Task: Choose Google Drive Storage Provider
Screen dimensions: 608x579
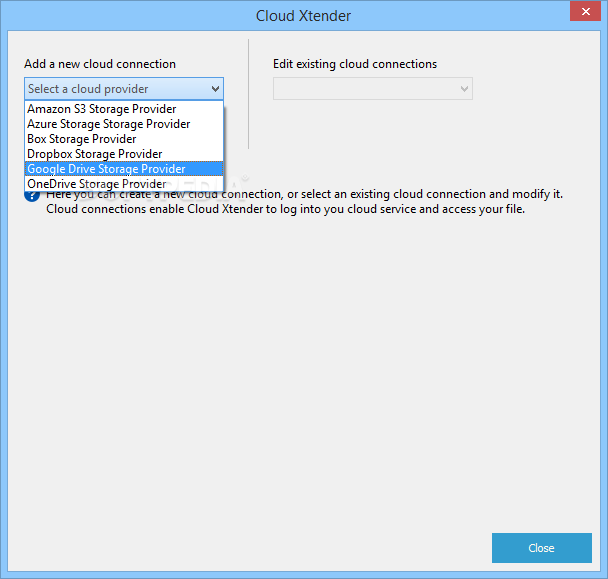Action: pyautogui.click(x=124, y=169)
